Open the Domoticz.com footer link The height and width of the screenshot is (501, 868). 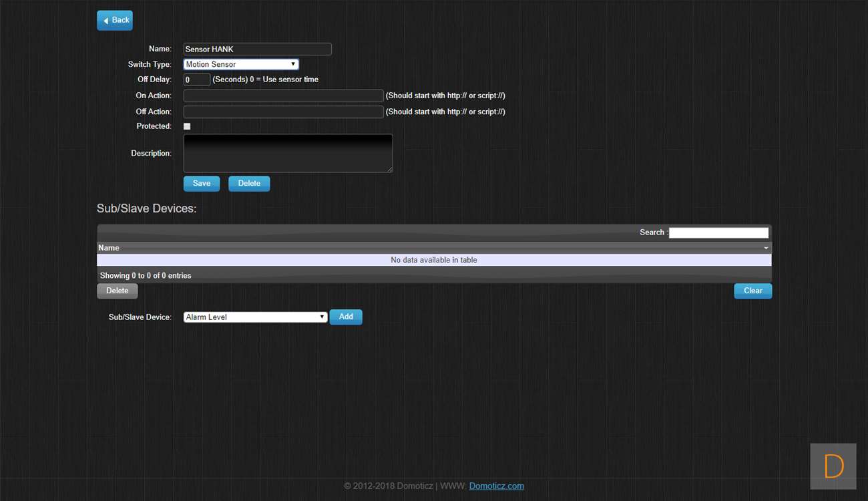pos(496,486)
